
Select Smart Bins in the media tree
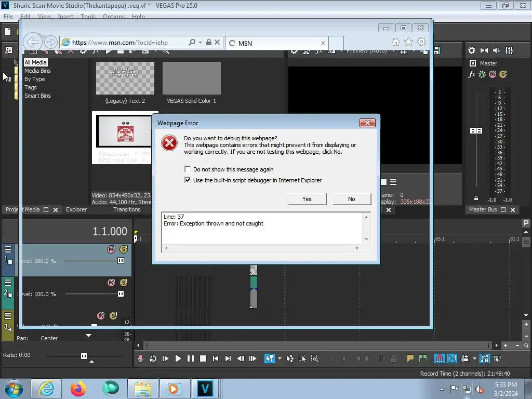coord(37,96)
